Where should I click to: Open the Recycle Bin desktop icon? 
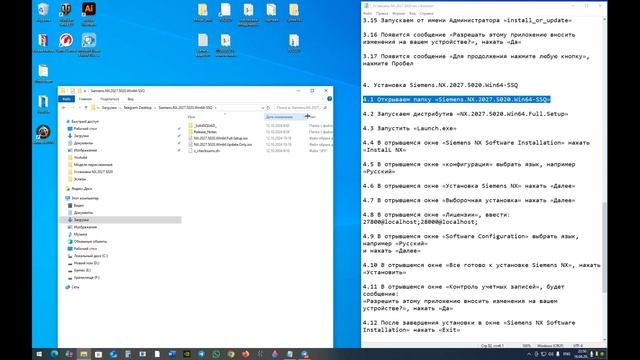pos(43,12)
